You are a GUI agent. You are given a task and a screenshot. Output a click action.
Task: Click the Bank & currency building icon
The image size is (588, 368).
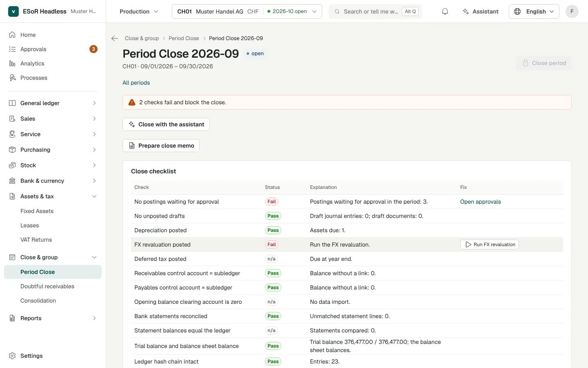[x=12, y=181]
